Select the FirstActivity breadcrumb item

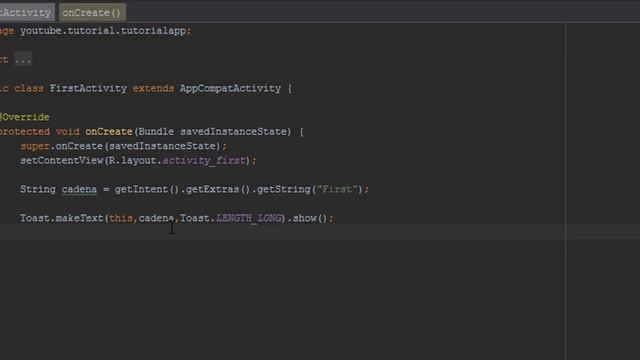pos(27,13)
